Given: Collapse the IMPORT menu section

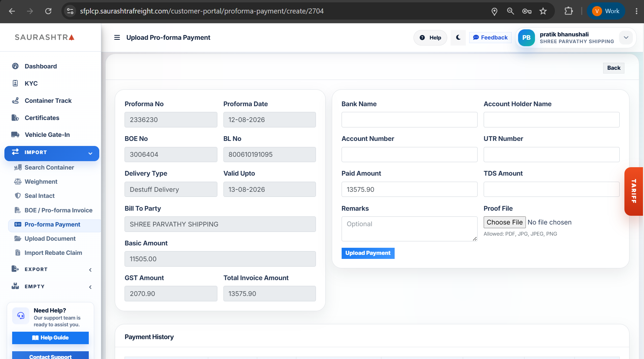Looking at the screenshot, I should coord(52,153).
